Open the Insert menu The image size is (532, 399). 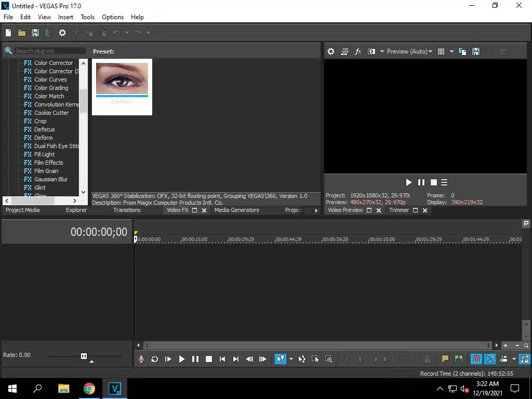(x=65, y=17)
